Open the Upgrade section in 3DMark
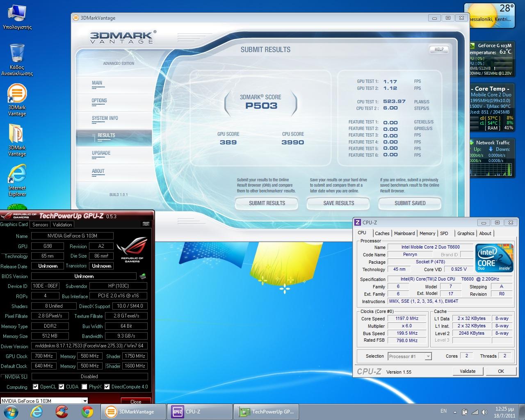The height and width of the screenshot is (420, 525). coord(101,153)
